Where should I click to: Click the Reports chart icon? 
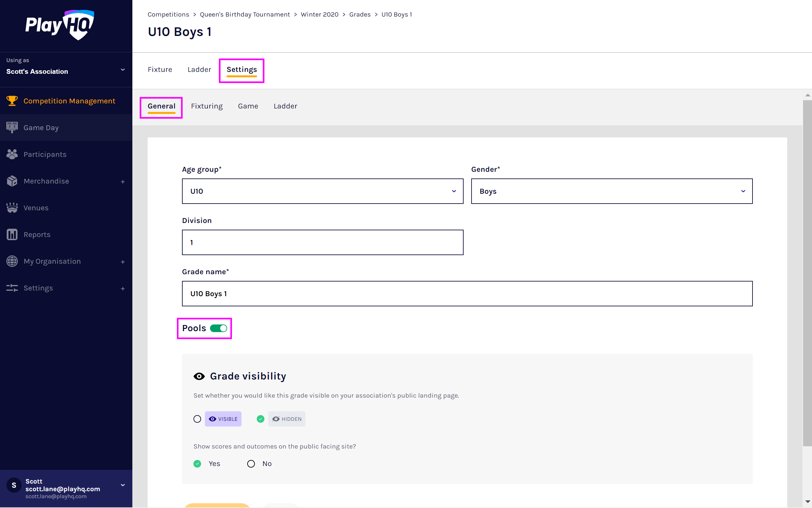point(12,234)
